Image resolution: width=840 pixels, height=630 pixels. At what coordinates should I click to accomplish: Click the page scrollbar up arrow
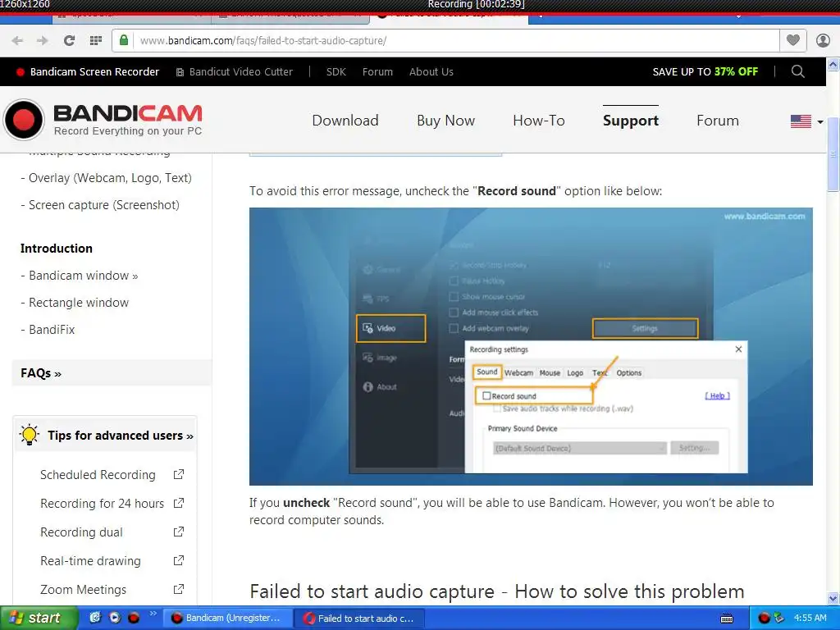[x=833, y=65]
